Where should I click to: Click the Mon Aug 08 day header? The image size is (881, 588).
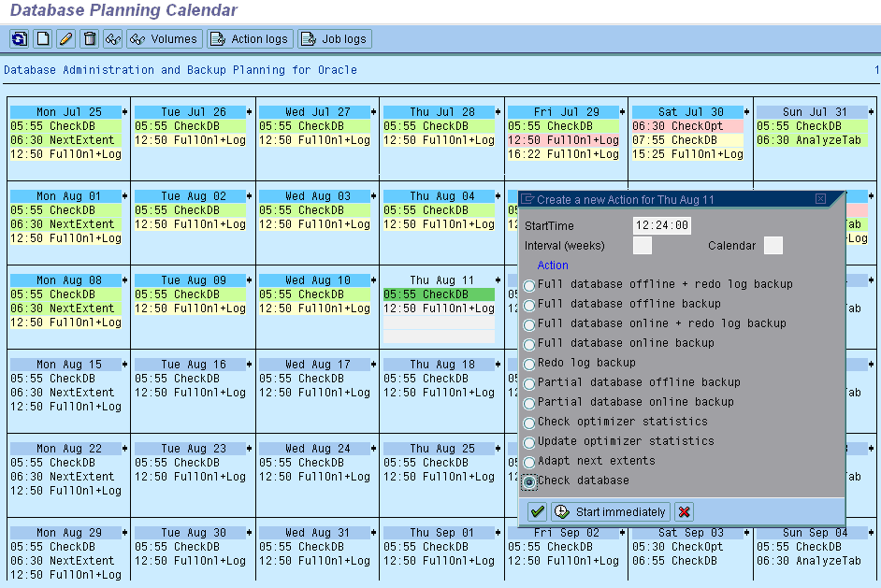click(x=65, y=280)
